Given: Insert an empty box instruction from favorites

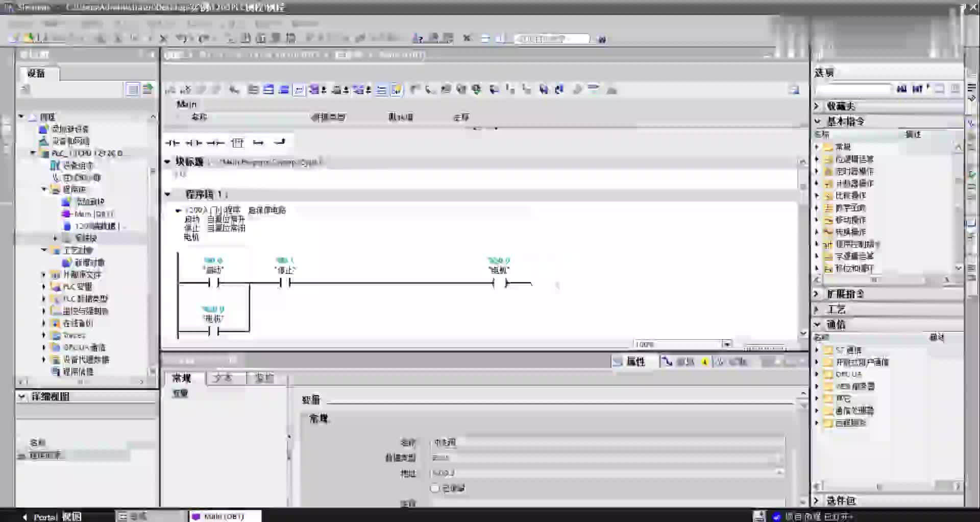Looking at the screenshot, I should (x=237, y=143).
